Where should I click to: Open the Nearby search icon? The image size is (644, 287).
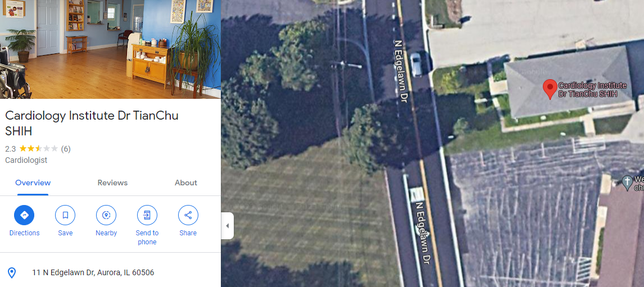(106, 215)
